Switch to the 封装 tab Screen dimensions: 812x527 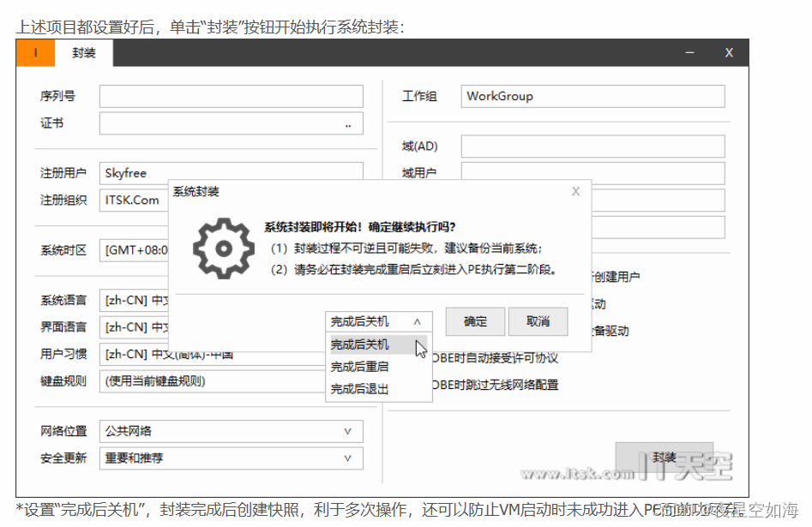click(84, 53)
